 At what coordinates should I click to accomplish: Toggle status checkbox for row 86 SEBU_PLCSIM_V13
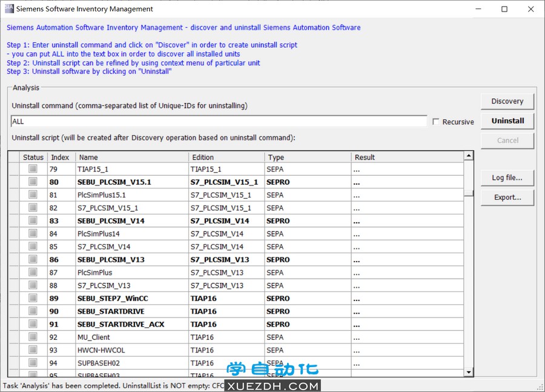coord(33,259)
